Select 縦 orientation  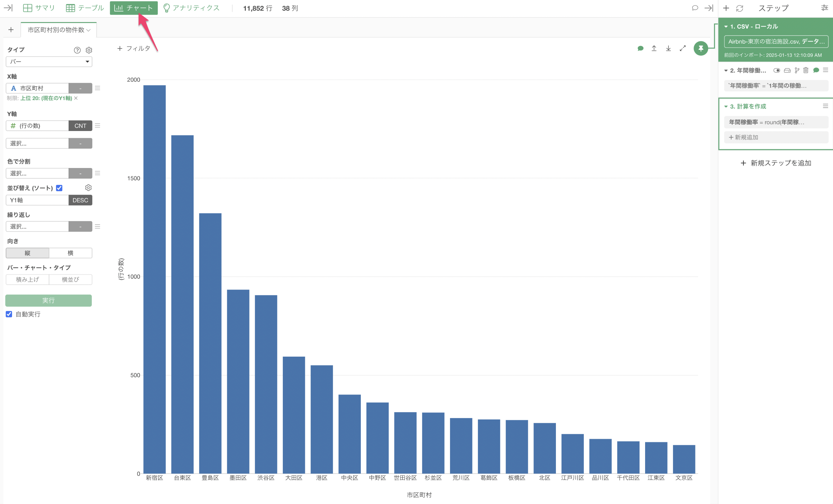tap(27, 253)
